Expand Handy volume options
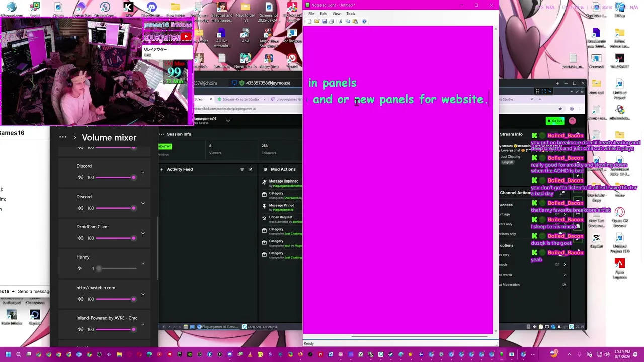The width and height of the screenshot is (644, 362). point(143,264)
